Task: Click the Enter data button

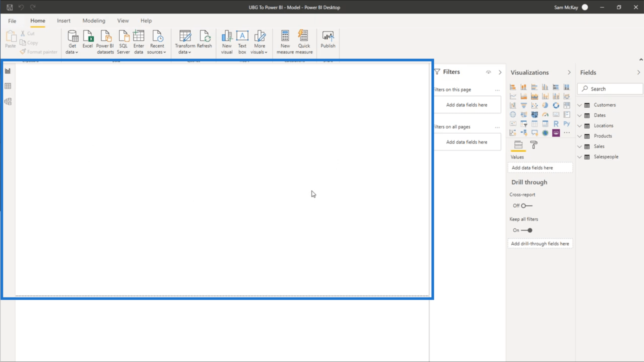Action: pos(139,42)
